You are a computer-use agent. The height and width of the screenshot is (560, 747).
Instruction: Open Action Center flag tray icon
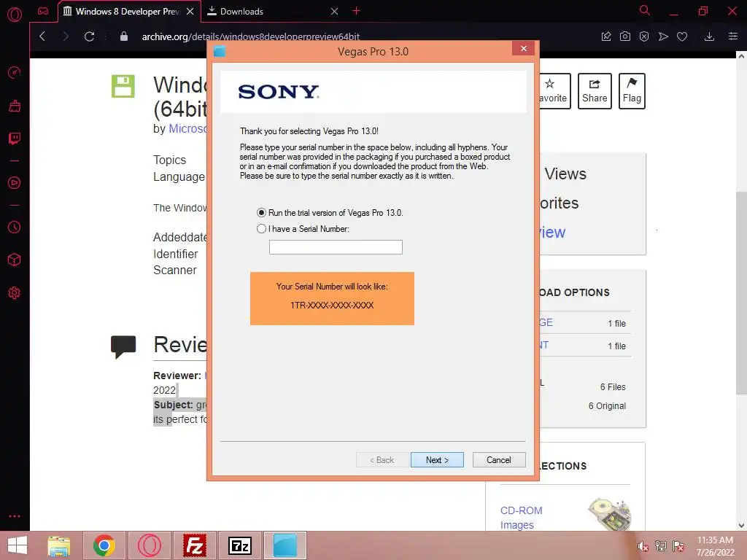tap(678, 545)
